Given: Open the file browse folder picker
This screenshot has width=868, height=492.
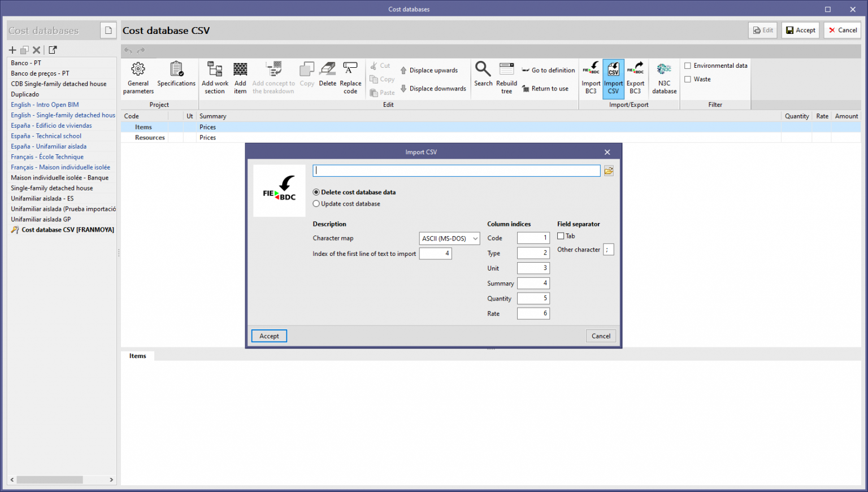Looking at the screenshot, I should tap(608, 170).
